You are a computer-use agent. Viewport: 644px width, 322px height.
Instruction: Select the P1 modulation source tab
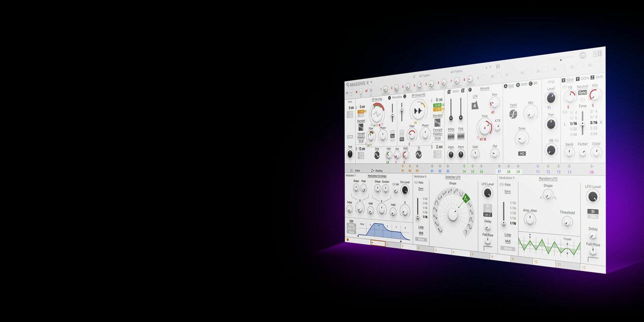(403, 171)
